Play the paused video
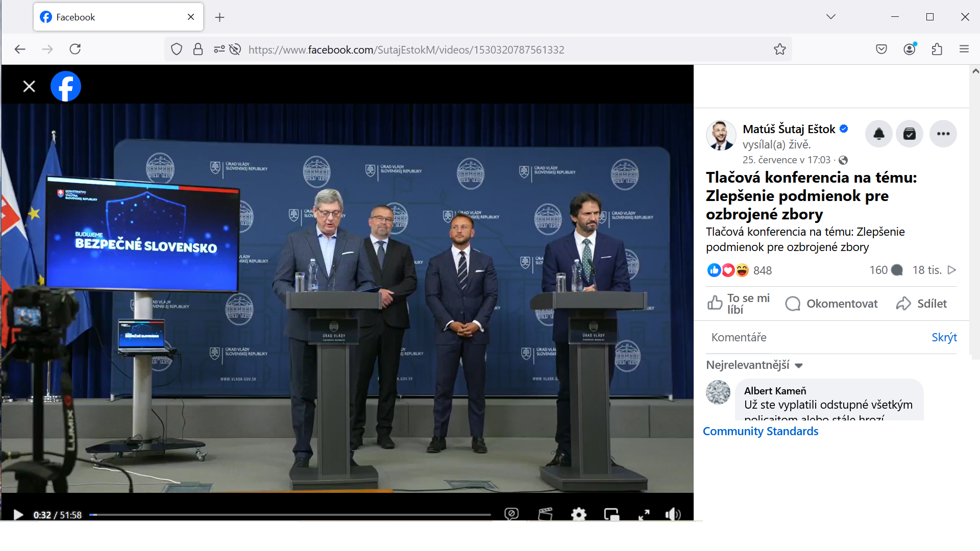Screen dimensions: 980x551 [x=18, y=515]
